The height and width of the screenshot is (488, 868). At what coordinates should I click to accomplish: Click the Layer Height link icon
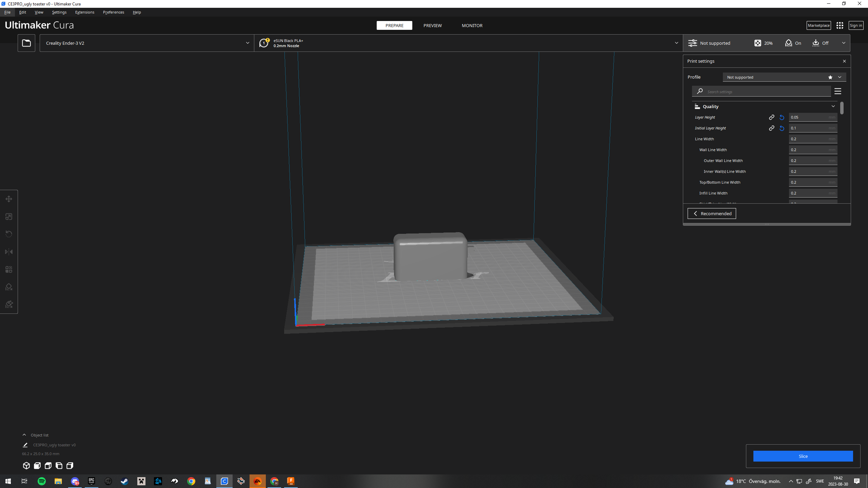pos(772,117)
